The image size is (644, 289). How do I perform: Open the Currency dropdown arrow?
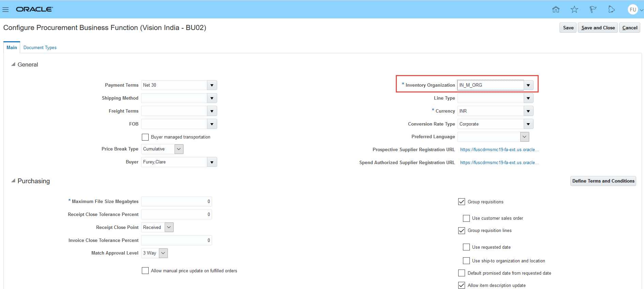528,111
